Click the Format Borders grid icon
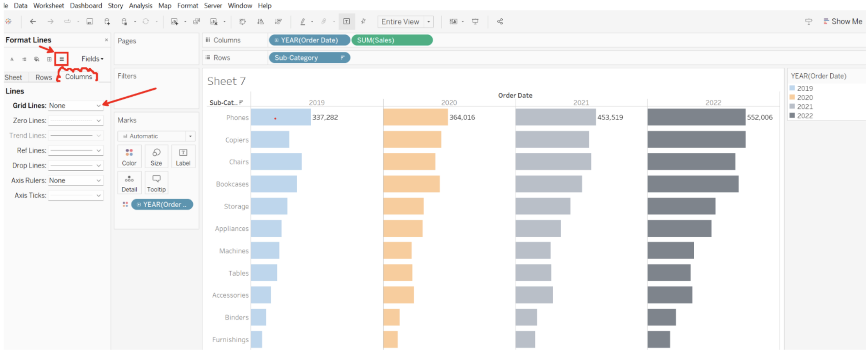 pos(49,59)
